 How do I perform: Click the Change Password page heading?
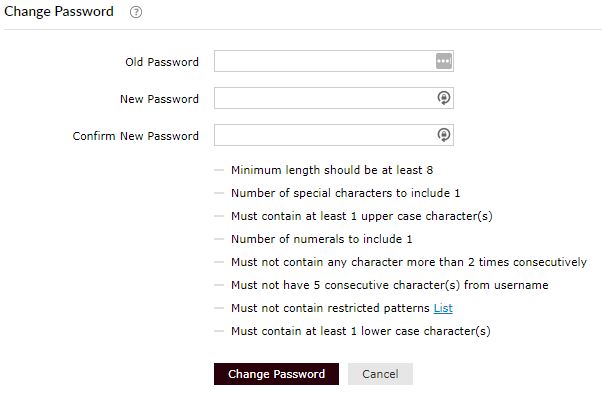(59, 12)
